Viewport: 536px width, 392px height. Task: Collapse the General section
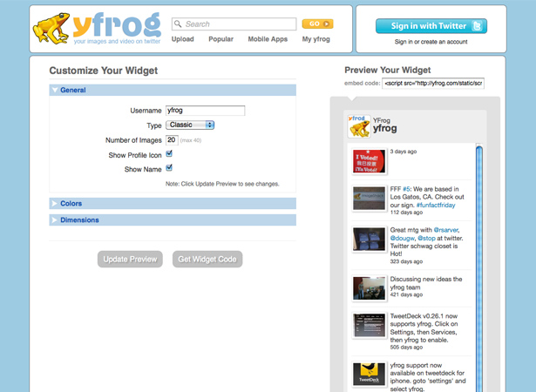pyautogui.click(x=173, y=90)
